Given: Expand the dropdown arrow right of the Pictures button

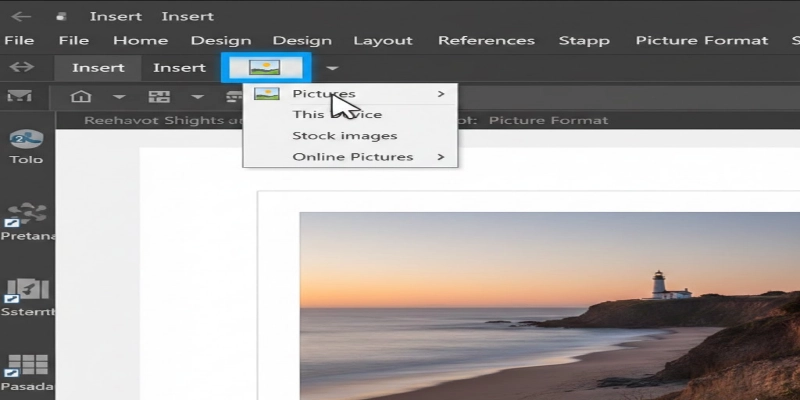Looking at the screenshot, I should click(x=332, y=68).
